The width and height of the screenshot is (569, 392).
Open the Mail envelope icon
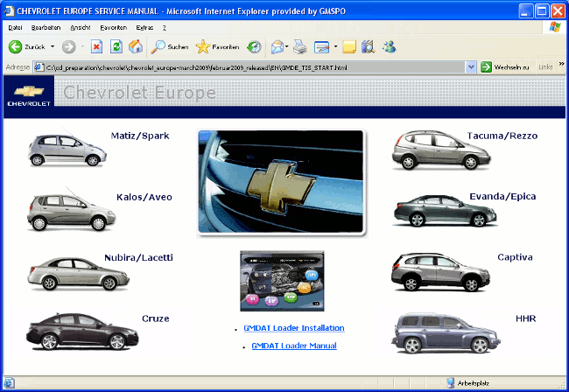point(277,46)
